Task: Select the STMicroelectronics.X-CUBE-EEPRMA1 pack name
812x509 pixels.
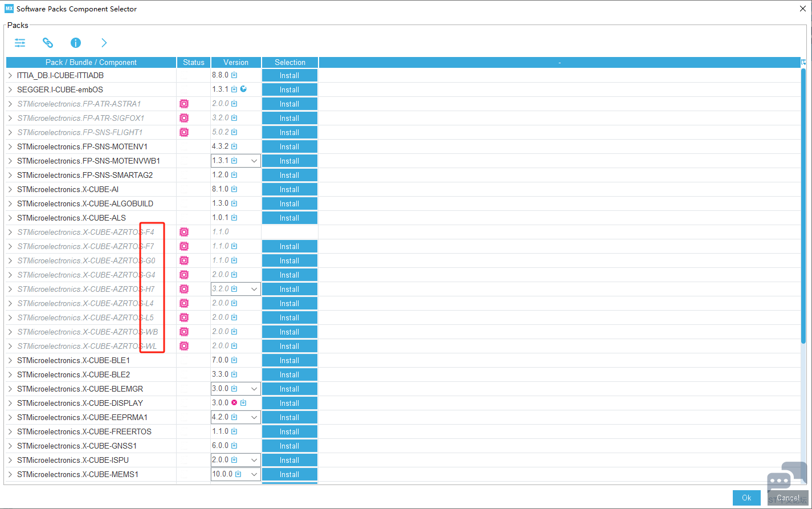Action: [x=82, y=417]
